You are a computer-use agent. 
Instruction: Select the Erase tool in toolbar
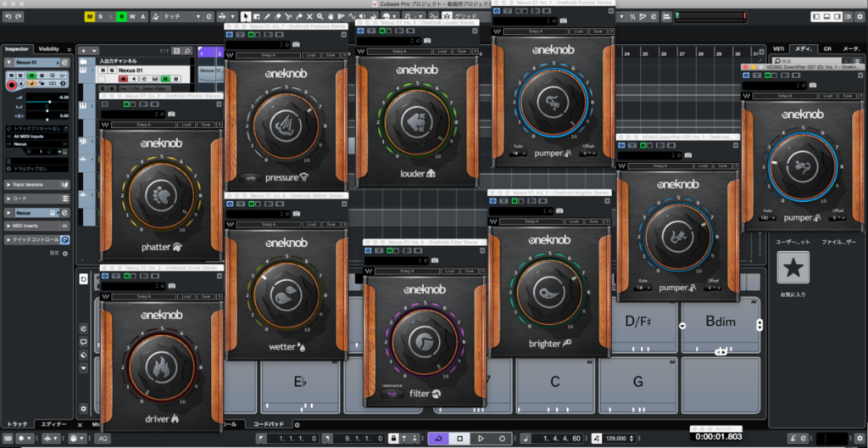point(278,17)
